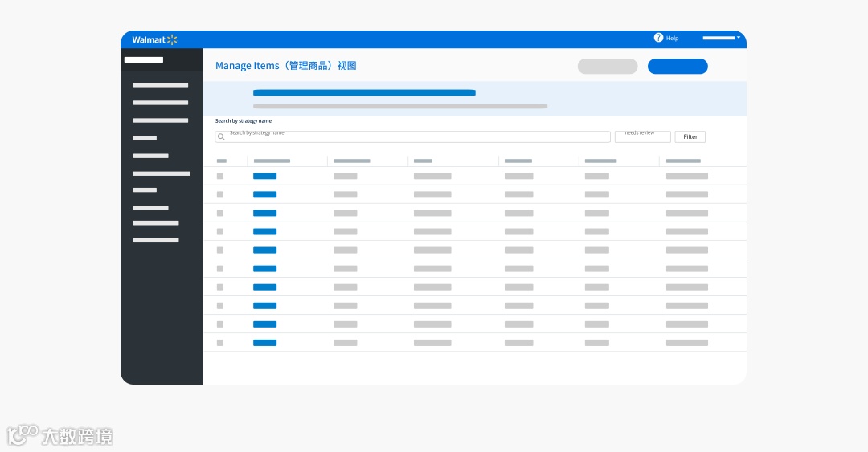Viewport: 868px width, 452px height.
Task: Click the magnifier icon in the search box
Action: pos(221,136)
